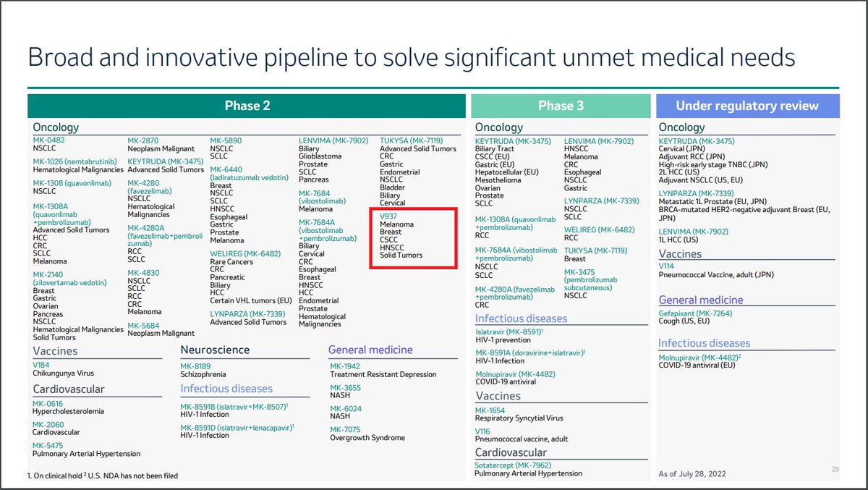
Task: Select the MK-7075 compound name
Action: (346, 429)
